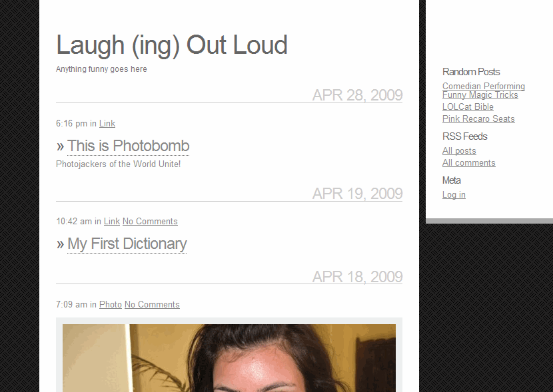Click the Link category beside 10:42 am
Screen dimensions: 553x392
112,222
